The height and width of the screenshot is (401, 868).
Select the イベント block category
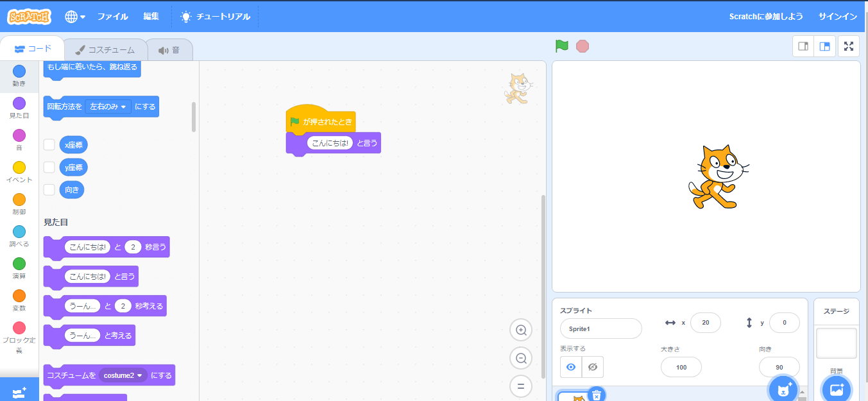pos(19,172)
